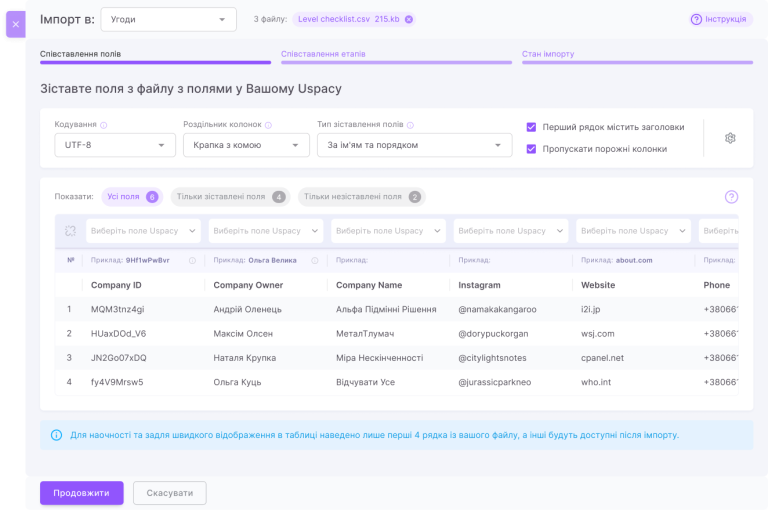Click cell Наталя Крупка
Screen dimensions: 768x510
coord(245,358)
